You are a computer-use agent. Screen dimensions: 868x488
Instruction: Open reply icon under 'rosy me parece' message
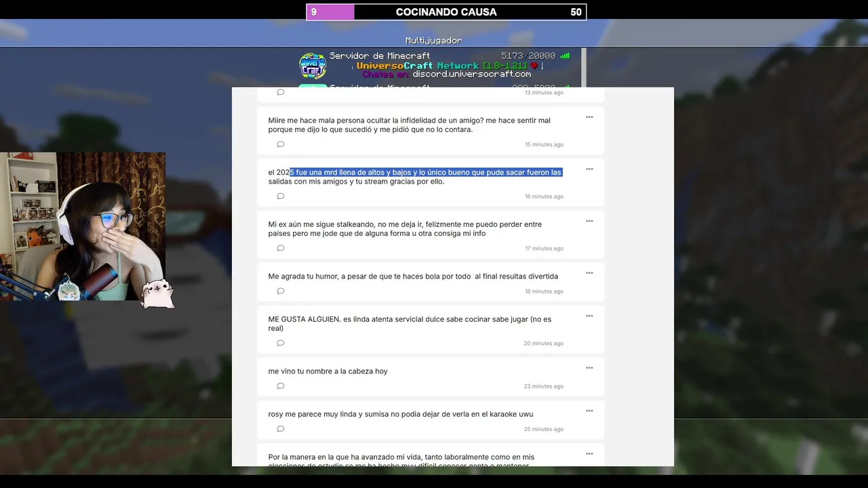pyautogui.click(x=281, y=429)
